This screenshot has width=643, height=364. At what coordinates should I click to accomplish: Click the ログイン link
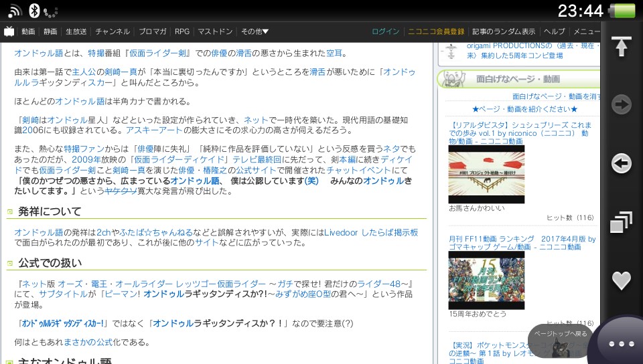coord(386,31)
